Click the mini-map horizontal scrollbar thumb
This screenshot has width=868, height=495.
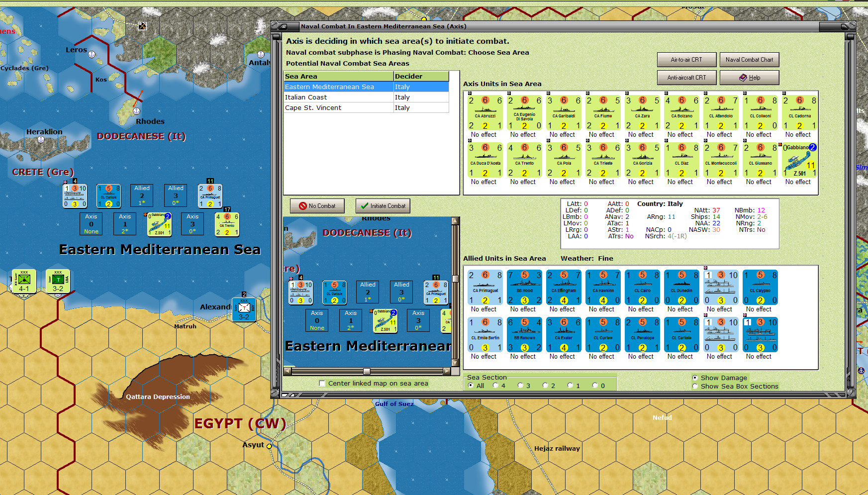click(x=367, y=371)
